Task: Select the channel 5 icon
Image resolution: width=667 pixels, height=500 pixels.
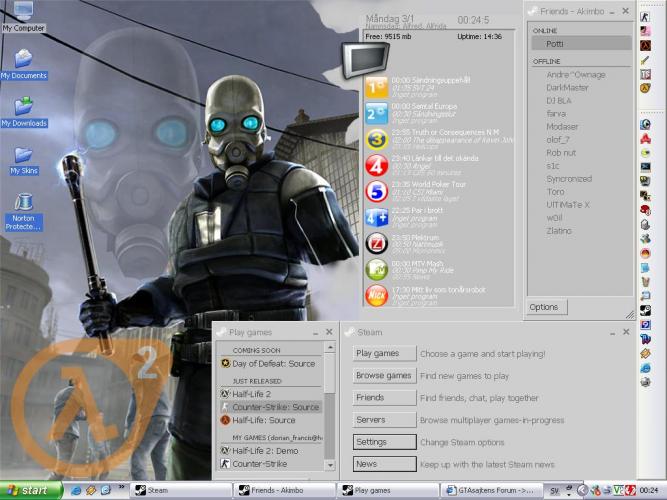Action: coord(376,190)
